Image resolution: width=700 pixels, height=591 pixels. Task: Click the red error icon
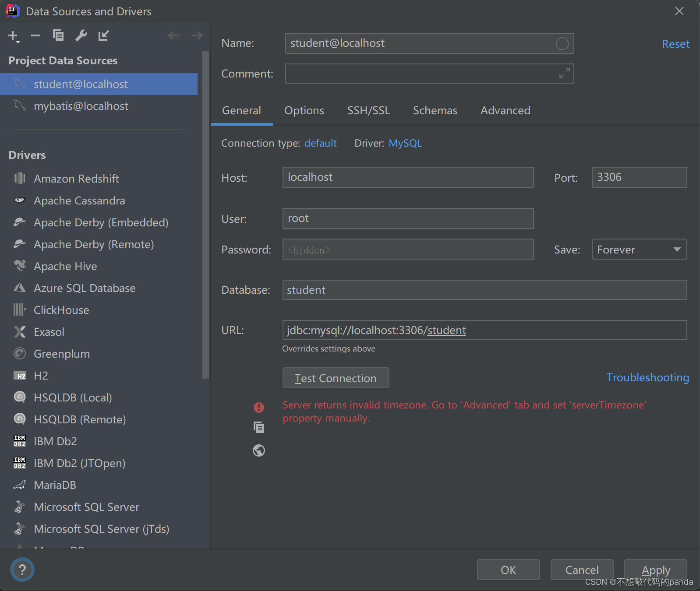coord(259,408)
